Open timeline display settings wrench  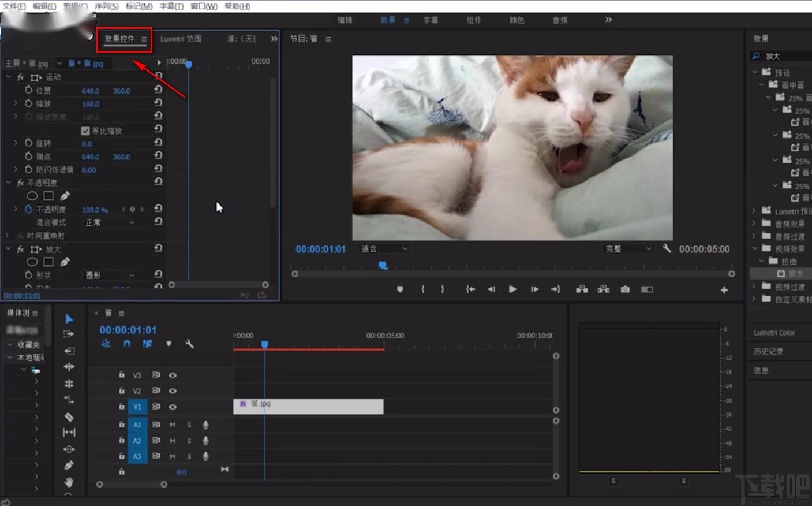tap(189, 344)
